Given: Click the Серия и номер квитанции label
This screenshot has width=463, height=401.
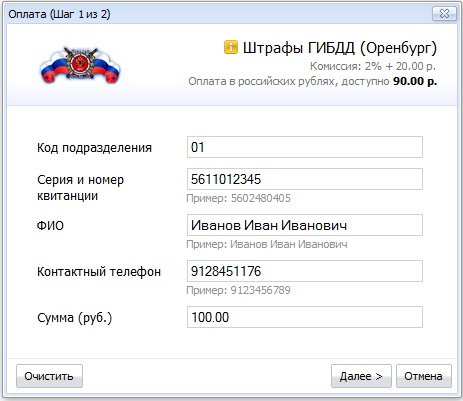Looking at the screenshot, I should pyautogui.click(x=80, y=188).
